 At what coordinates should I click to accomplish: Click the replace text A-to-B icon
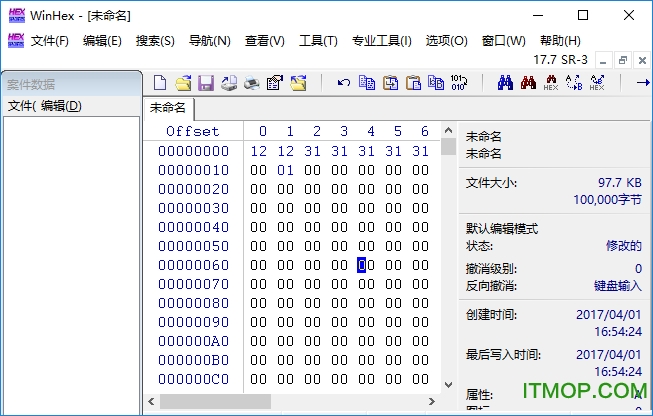(x=574, y=83)
